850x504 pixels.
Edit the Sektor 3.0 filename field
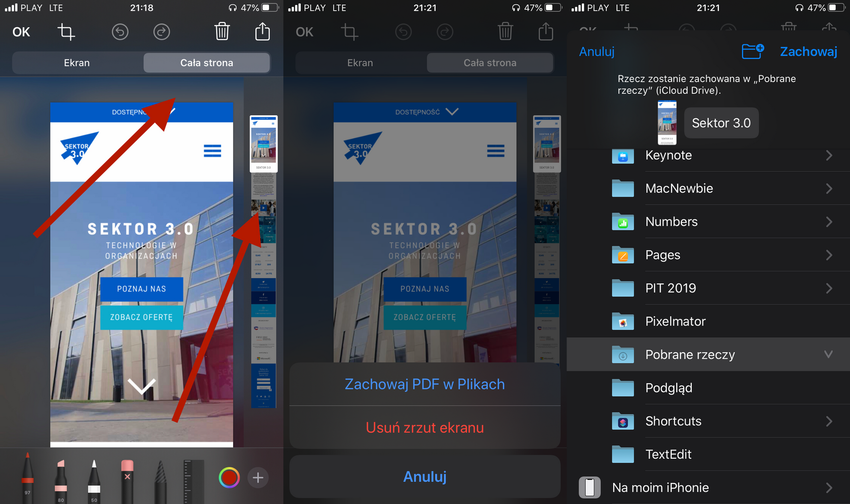[x=721, y=123]
